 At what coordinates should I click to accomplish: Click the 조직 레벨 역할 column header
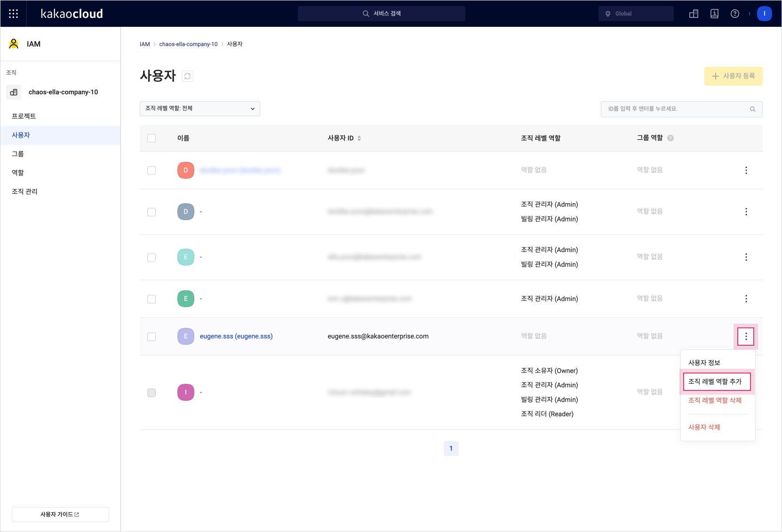click(x=541, y=138)
